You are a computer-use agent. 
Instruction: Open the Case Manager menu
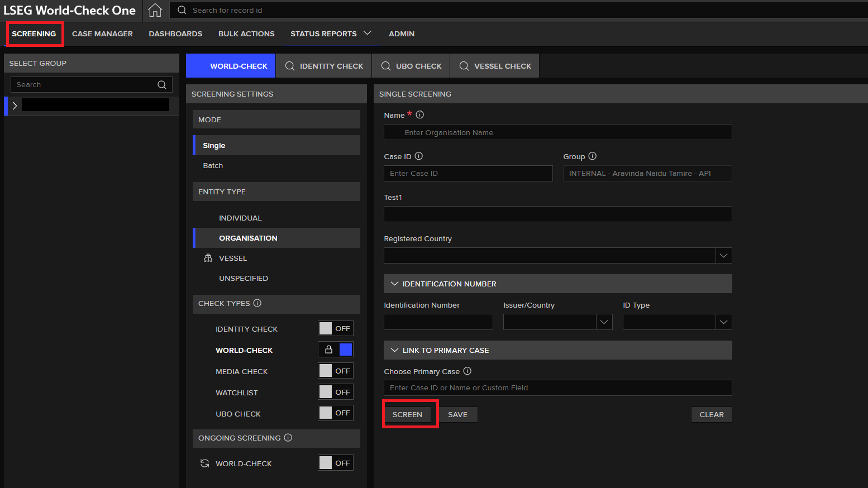point(102,34)
